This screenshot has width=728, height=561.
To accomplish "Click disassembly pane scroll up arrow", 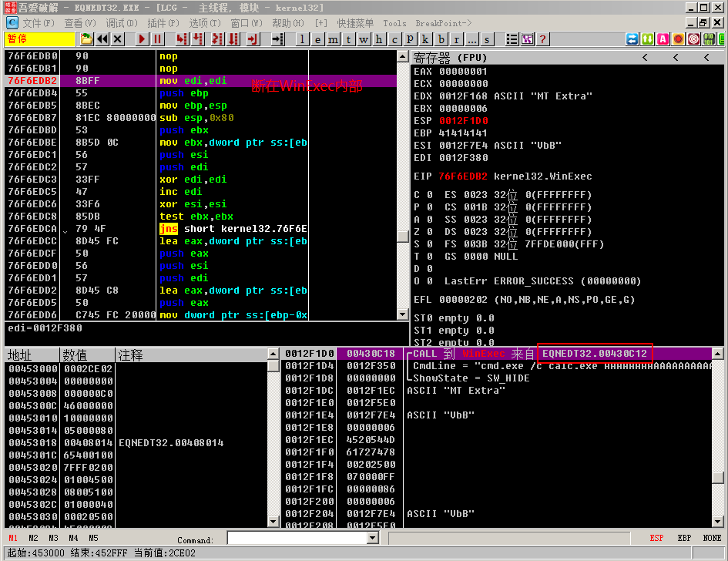I will click(x=403, y=57).
